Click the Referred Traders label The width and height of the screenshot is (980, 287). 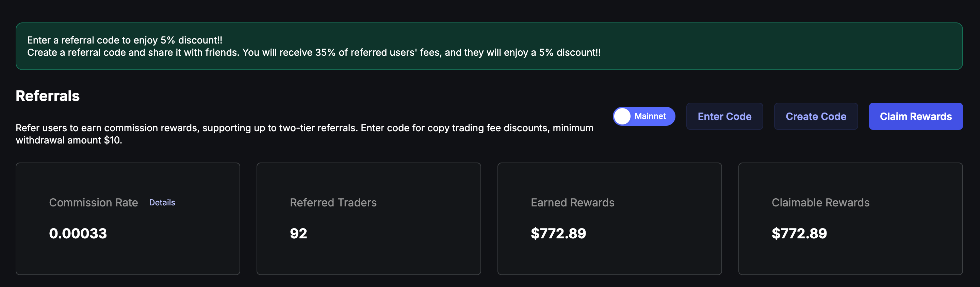tap(333, 203)
